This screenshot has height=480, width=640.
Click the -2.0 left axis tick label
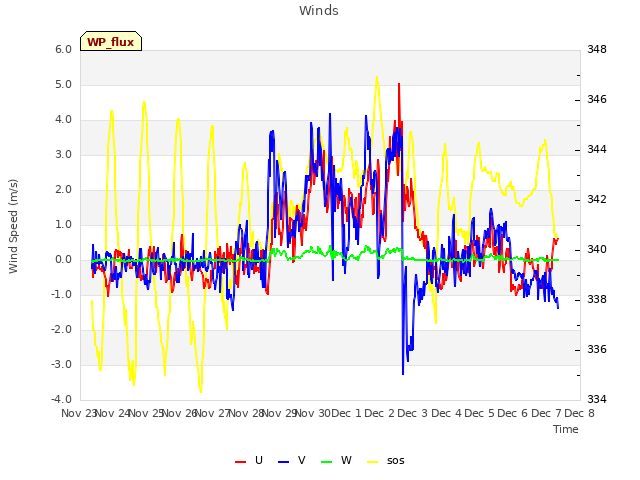[x=61, y=329]
